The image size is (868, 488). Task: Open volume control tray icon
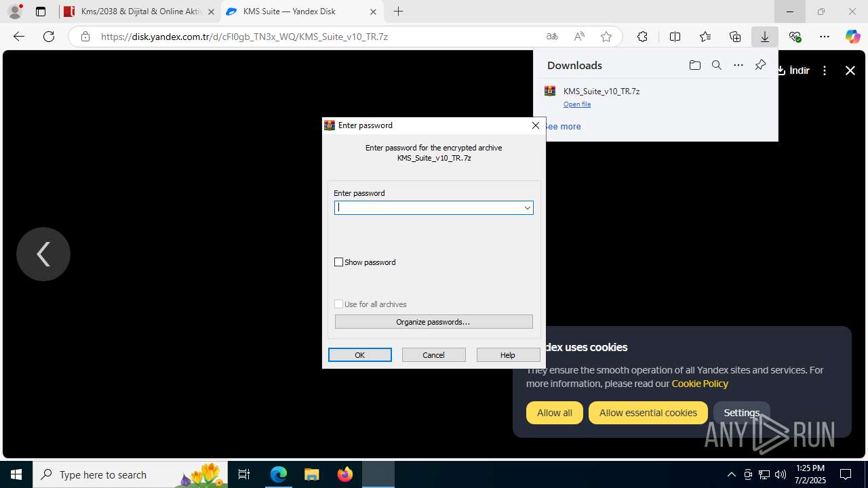[x=781, y=474]
